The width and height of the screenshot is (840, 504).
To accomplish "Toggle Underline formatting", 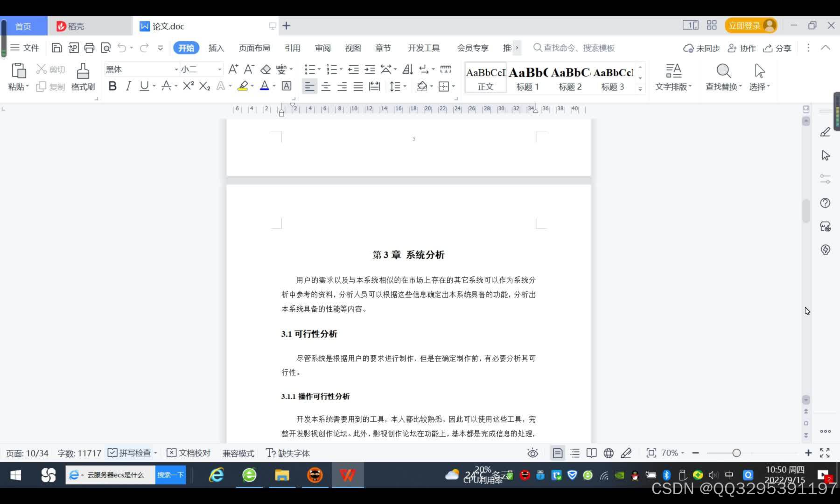I will pos(144,86).
